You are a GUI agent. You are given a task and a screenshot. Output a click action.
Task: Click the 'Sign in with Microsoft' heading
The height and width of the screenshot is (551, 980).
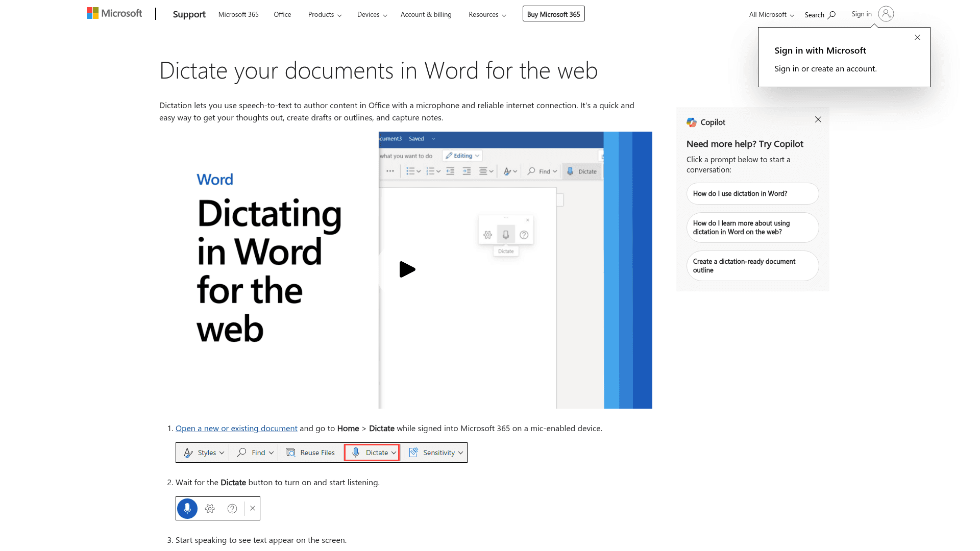(820, 51)
